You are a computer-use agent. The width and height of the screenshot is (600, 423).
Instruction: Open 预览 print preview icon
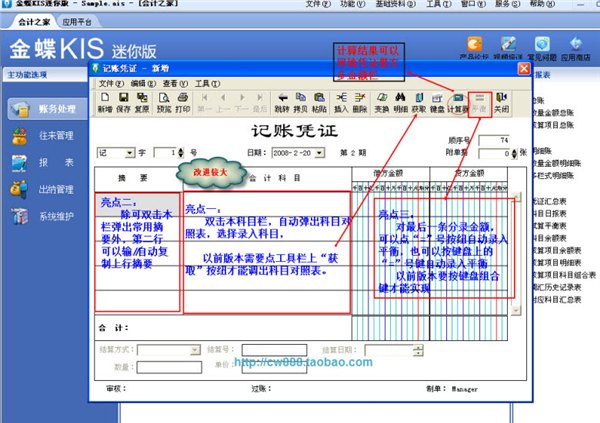tap(164, 103)
